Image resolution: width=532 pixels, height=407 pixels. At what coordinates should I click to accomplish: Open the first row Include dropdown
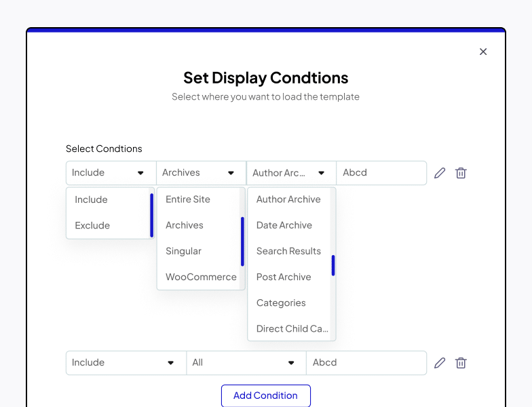click(111, 173)
